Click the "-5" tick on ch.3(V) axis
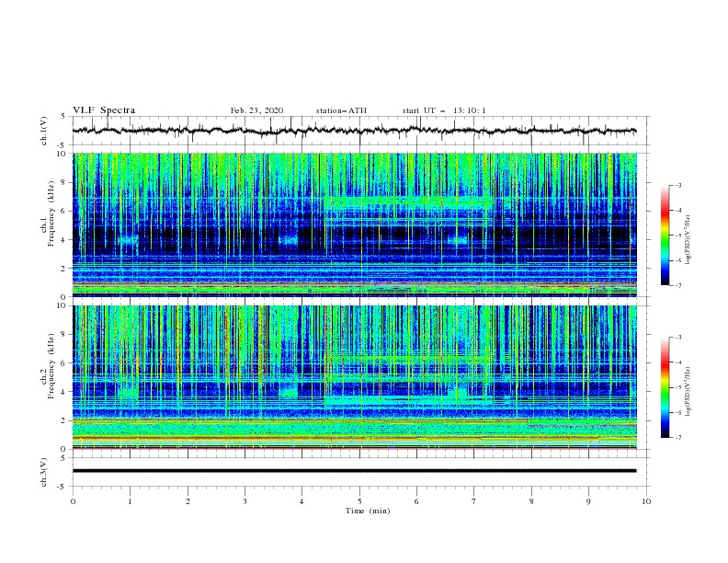This screenshot has width=728, height=563. point(63,487)
